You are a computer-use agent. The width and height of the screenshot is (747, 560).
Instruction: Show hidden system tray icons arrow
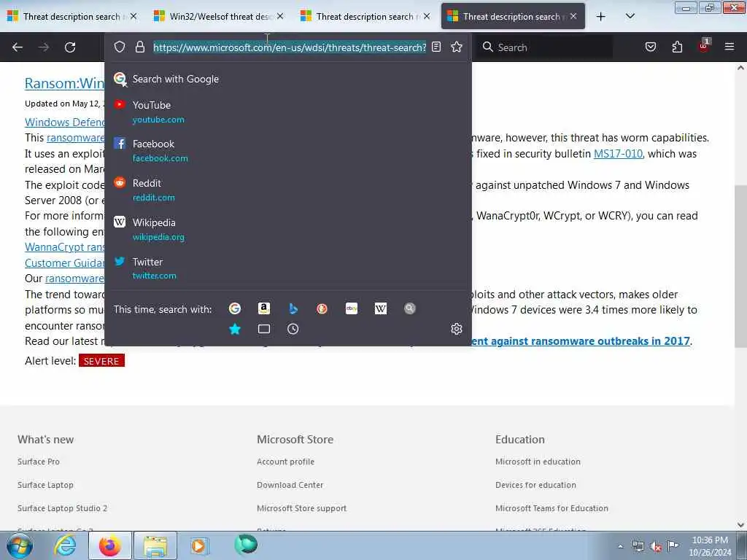pos(620,546)
